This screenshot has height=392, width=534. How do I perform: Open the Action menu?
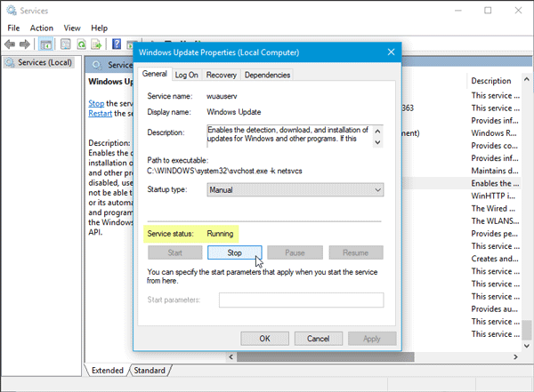41,28
